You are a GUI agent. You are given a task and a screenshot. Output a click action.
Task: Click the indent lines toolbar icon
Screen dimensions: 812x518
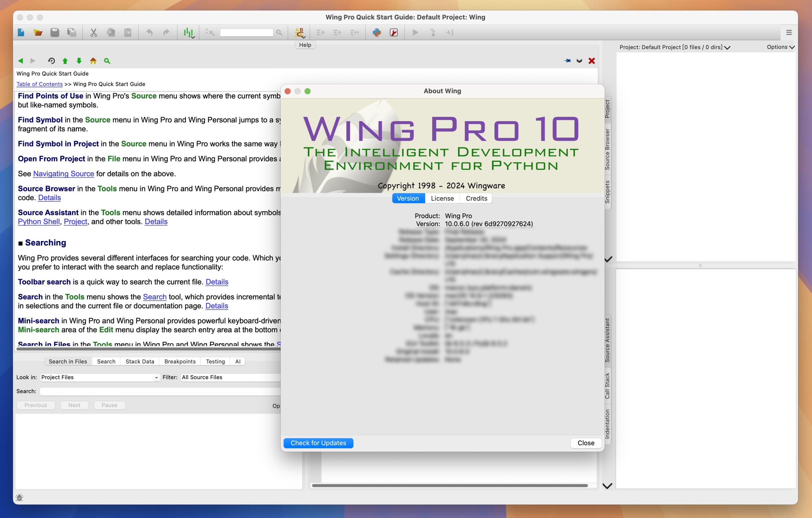320,32
